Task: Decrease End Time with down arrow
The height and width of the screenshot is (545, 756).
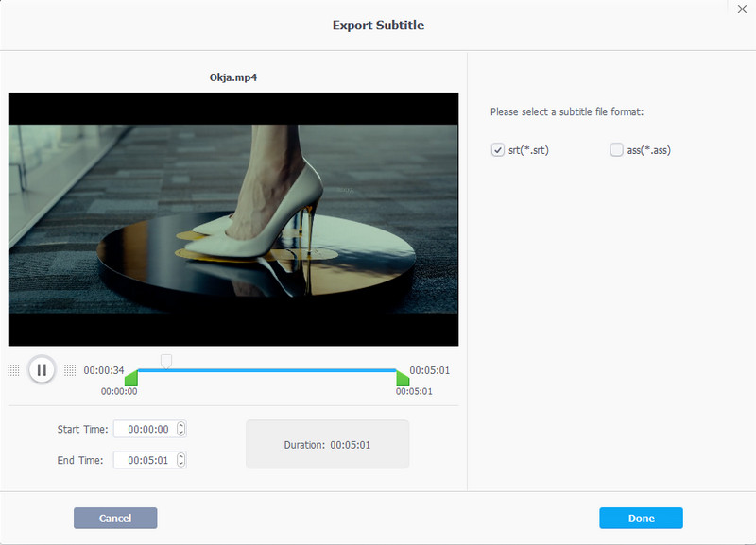Action: click(181, 463)
